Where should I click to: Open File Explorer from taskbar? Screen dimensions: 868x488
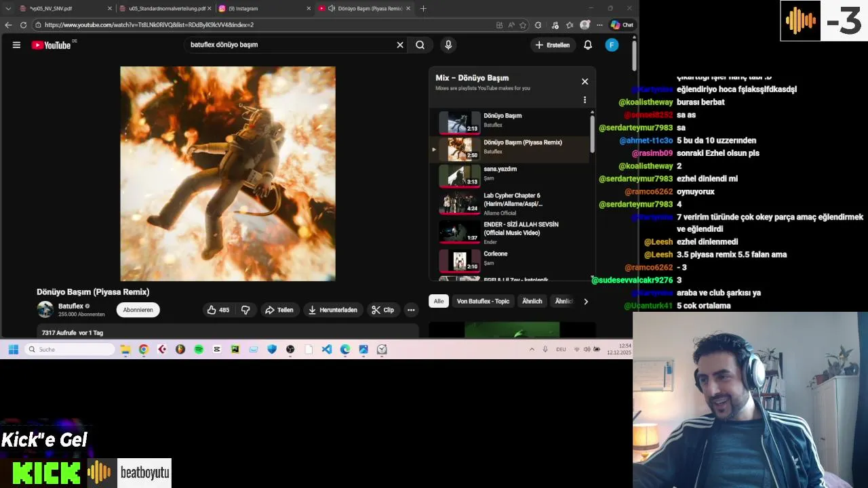pyautogui.click(x=125, y=349)
